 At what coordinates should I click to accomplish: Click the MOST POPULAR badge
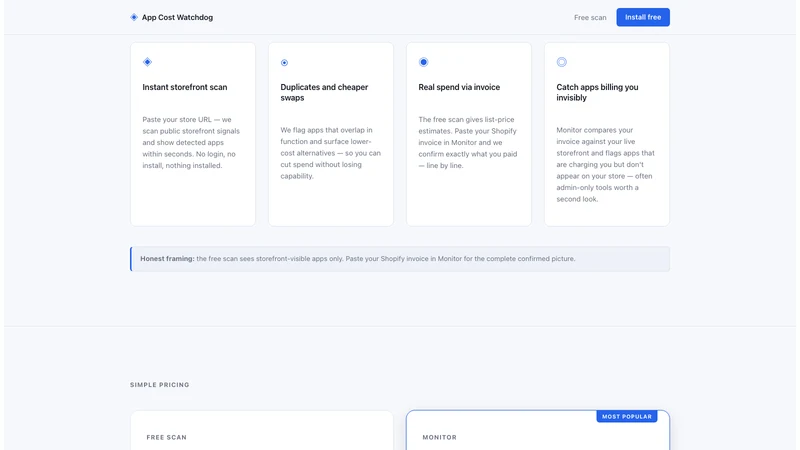(x=627, y=416)
